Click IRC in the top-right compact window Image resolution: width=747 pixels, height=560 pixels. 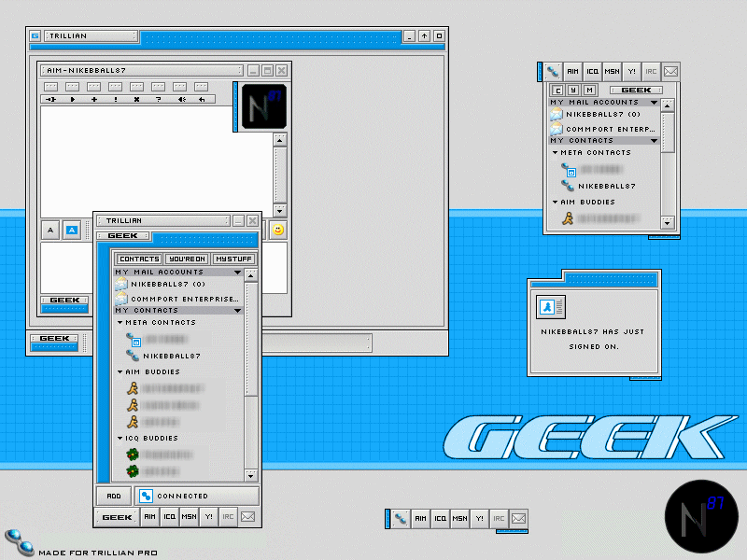(651, 72)
